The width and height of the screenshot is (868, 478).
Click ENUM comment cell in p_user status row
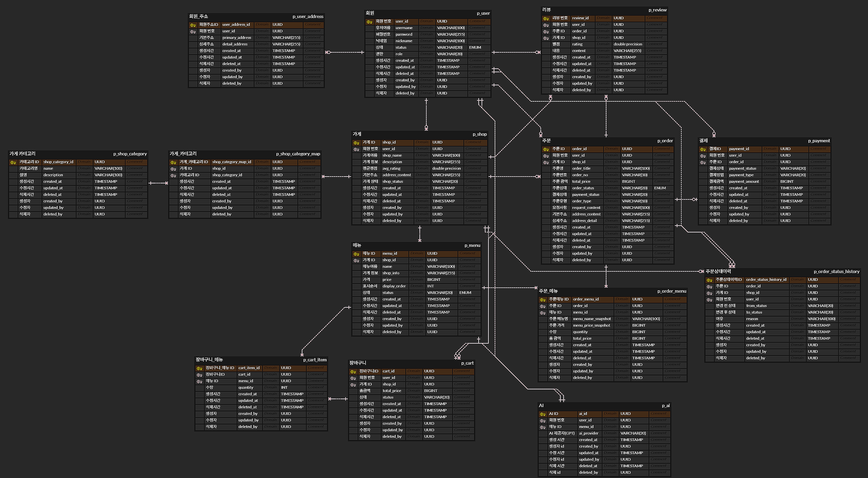tap(475, 47)
